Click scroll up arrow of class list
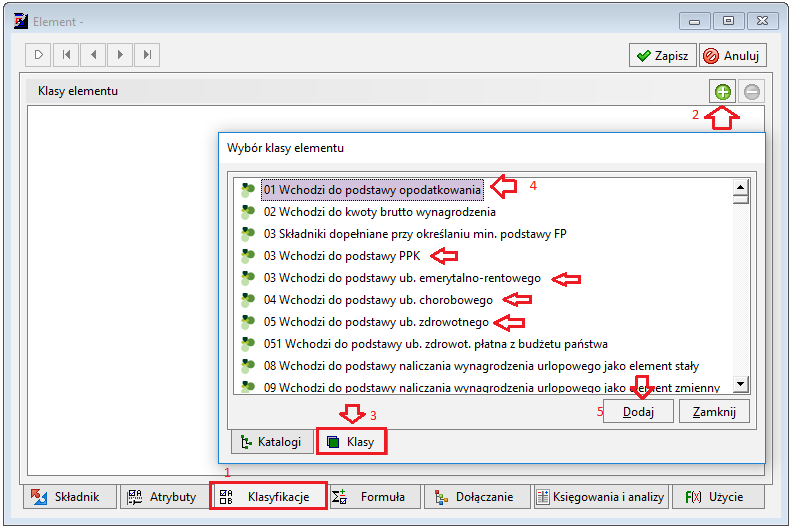The width and height of the screenshot is (793, 532). [x=740, y=187]
